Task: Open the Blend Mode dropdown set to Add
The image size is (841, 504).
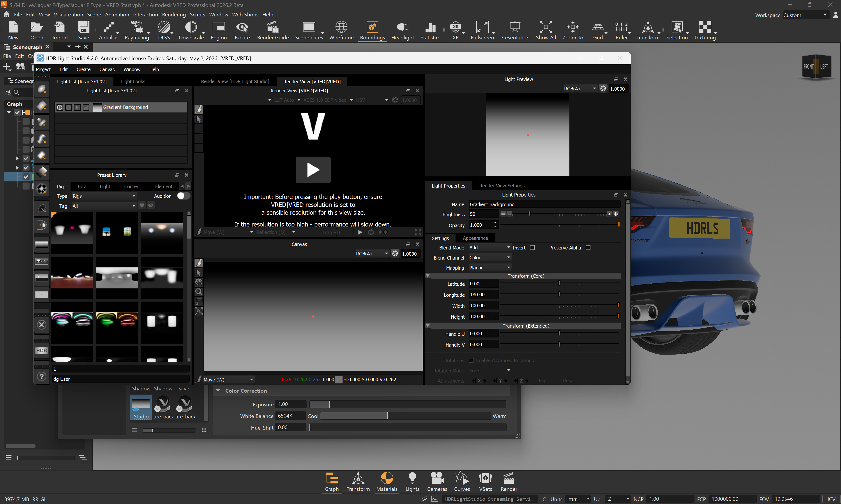Action: (x=489, y=248)
